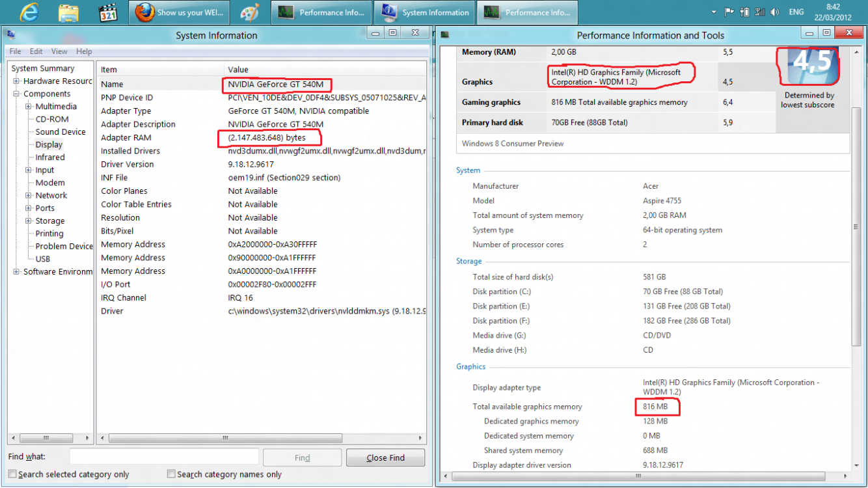Click right arrow of details pane horizontal scrollbar

tap(421, 439)
